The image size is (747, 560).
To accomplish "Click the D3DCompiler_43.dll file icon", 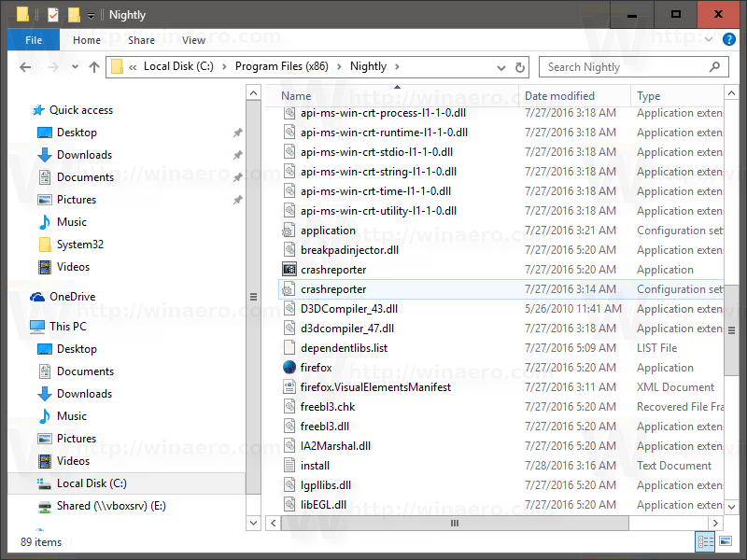I will [289, 309].
